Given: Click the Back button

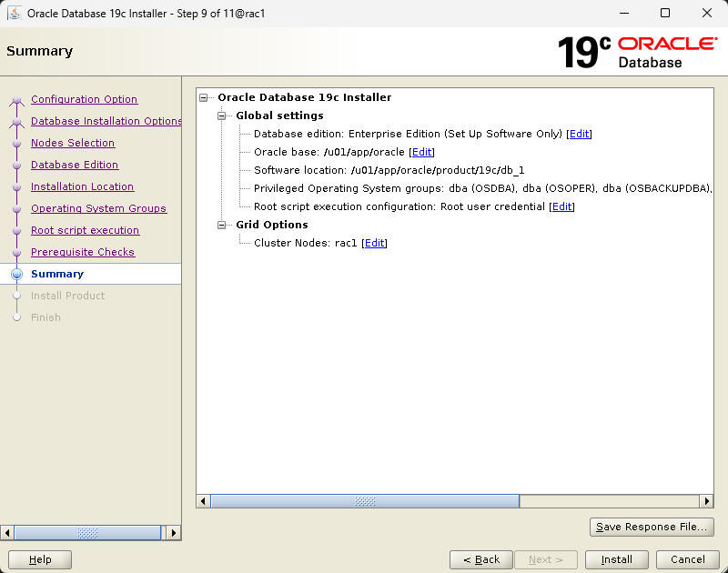Looking at the screenshot, I should point(481,559).
